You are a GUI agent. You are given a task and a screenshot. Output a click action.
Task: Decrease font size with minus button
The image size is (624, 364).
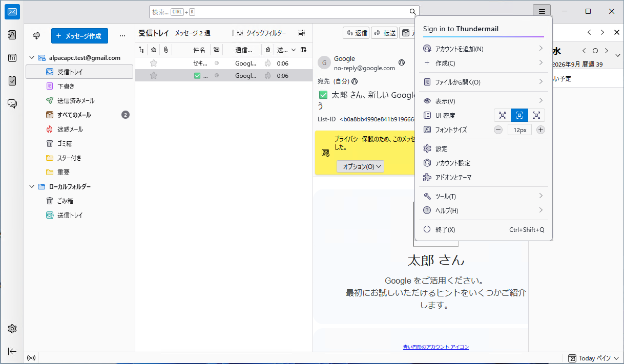point(498,130)
